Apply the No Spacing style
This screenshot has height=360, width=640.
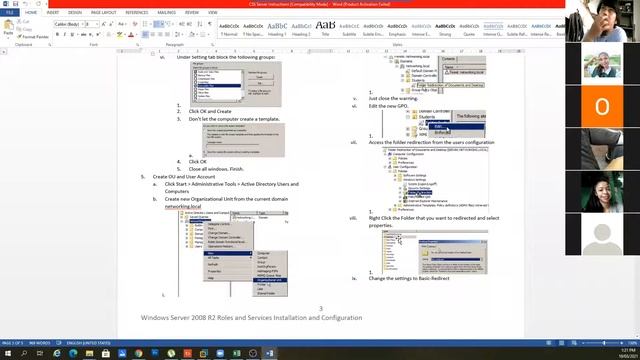pyautogui.click(x=253, y=29)
